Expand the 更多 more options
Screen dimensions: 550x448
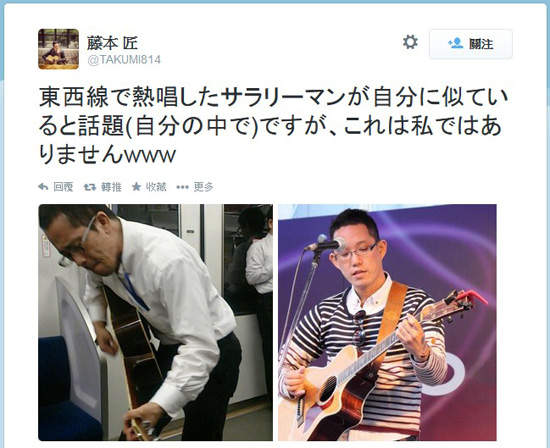tap(203, 187)
